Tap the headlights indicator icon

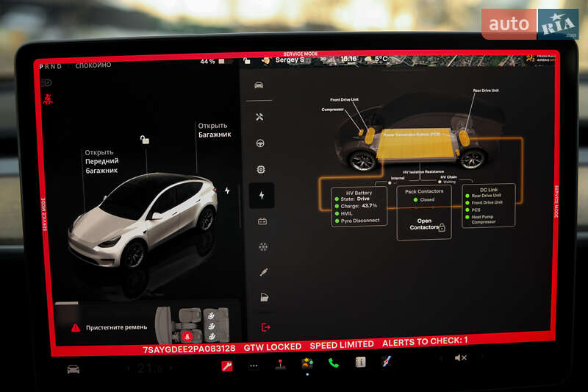pos(46,82)
